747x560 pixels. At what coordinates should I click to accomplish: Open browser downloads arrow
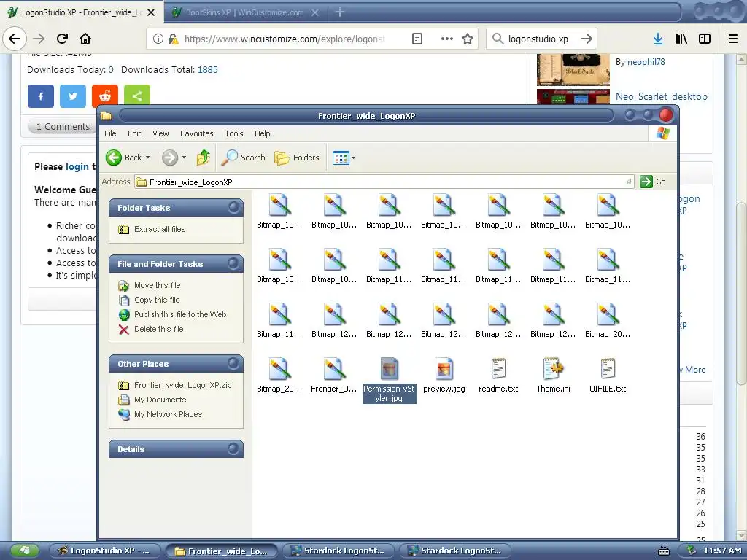point(658,39)
